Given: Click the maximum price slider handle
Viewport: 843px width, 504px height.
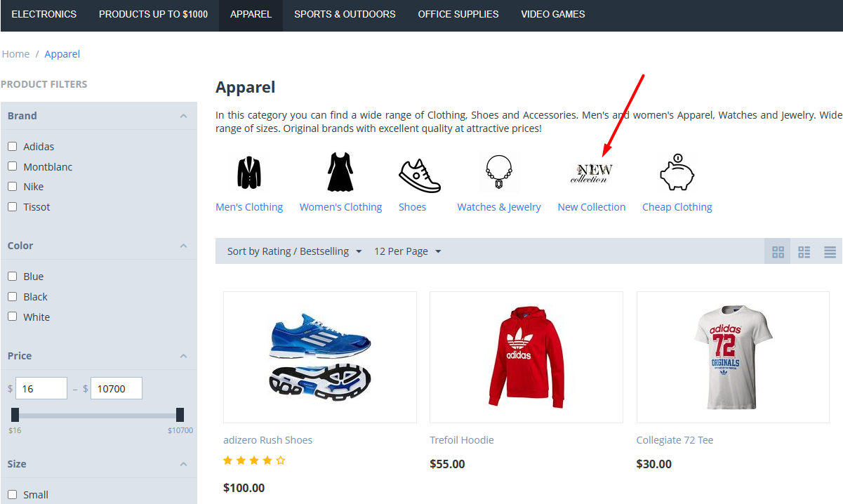Looking at the screenshot, I should click(x=180, y=415).
